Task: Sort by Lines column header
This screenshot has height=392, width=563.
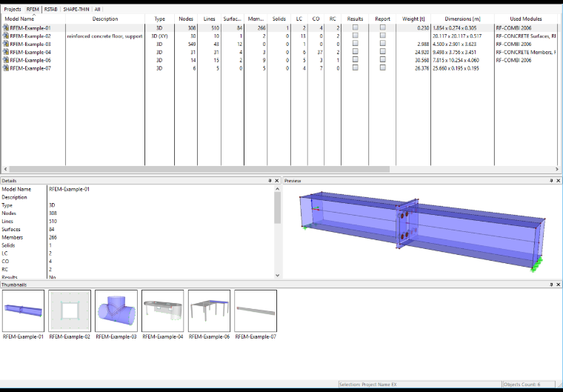Action: (210, 19)
